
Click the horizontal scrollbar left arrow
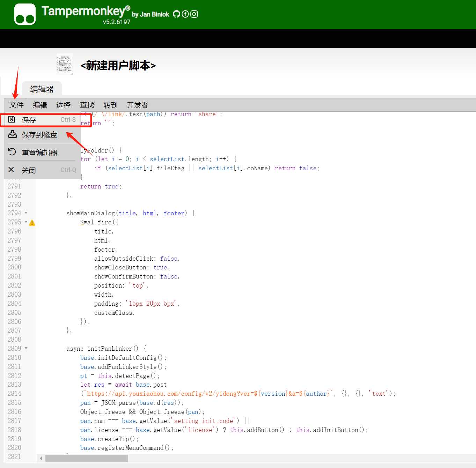(x=41, y=458)
